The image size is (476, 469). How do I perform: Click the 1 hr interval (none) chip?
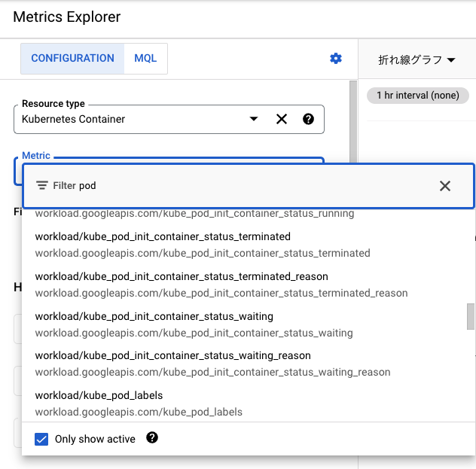point(418,96)
